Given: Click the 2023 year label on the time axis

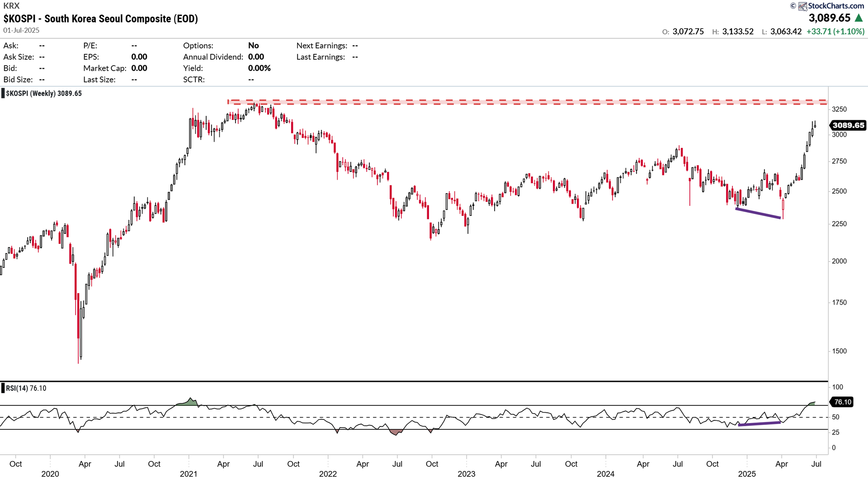Looking at the screenshot, I should click(x=466, y=474).
